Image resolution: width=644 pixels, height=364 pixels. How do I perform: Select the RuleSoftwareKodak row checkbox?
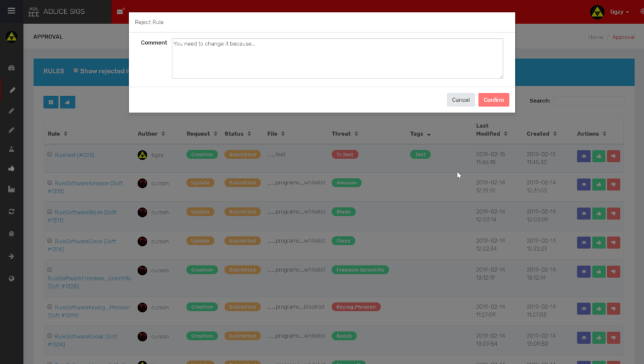[50, 336]
